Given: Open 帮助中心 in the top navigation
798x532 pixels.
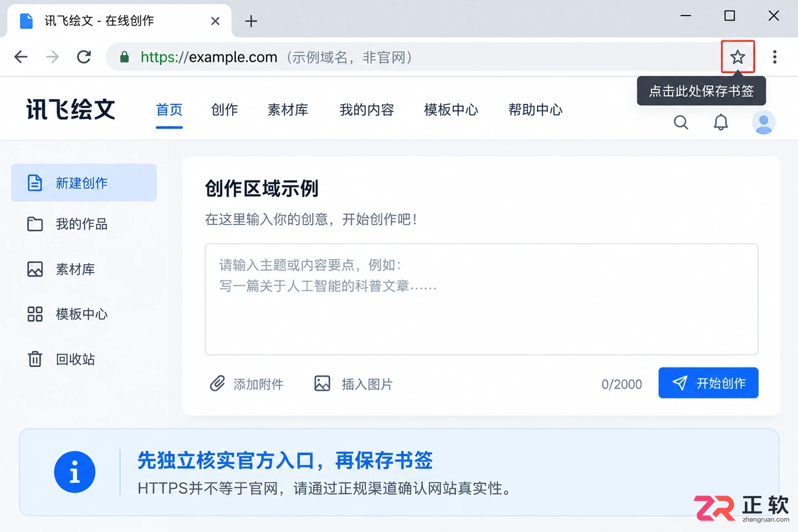Looking at the screenshot, I should click(535, 110).
